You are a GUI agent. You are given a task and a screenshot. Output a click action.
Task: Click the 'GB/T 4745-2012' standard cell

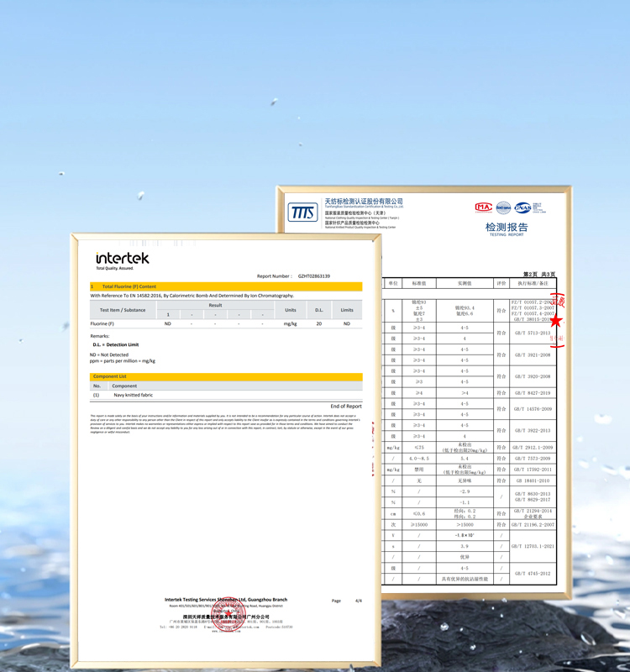coord(533,574)
